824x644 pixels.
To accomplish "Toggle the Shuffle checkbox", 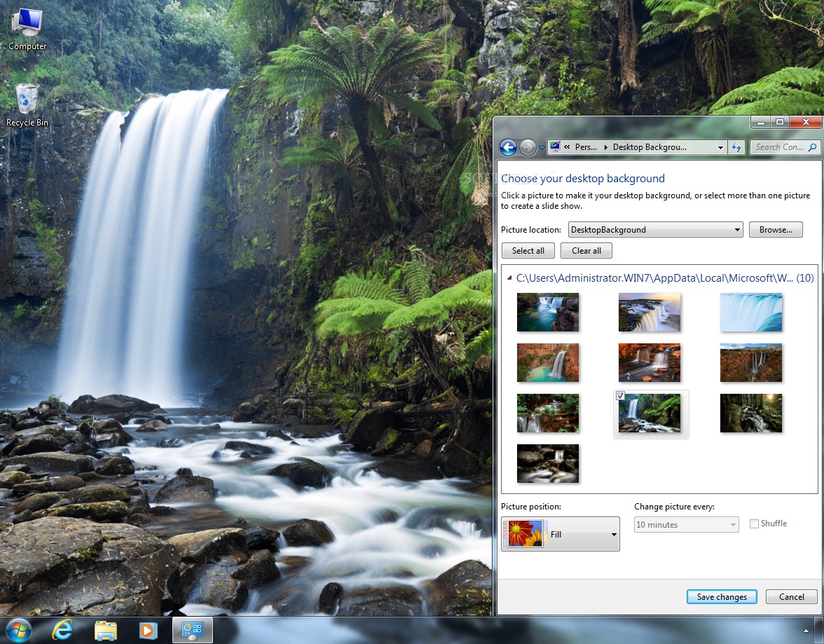I will click(754, 523).
